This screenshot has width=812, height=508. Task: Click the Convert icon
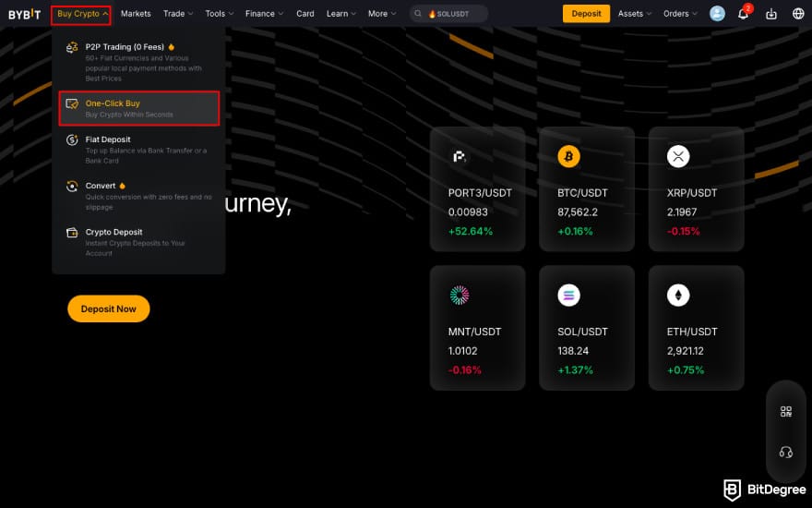[x=72, y=186]
